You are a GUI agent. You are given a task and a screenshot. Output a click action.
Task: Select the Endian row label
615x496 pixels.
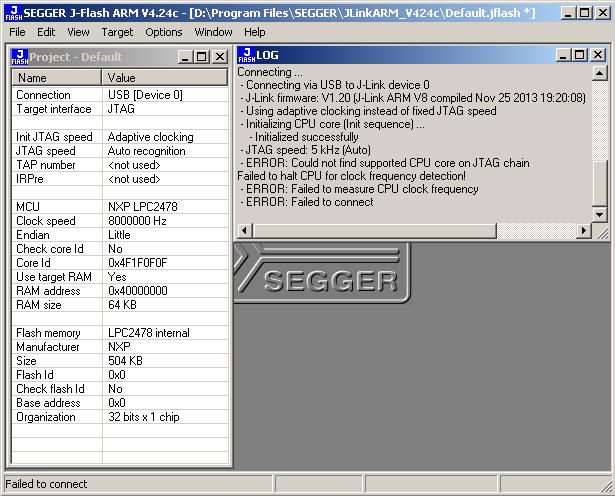33,235
